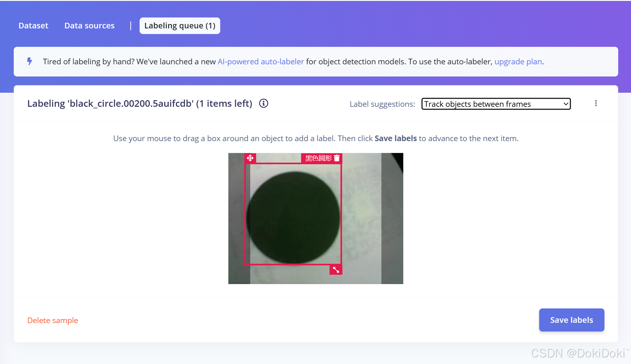631x364 pixels.
Task: Click the info icon beside labeling title
Action: [x=263, y=103]
